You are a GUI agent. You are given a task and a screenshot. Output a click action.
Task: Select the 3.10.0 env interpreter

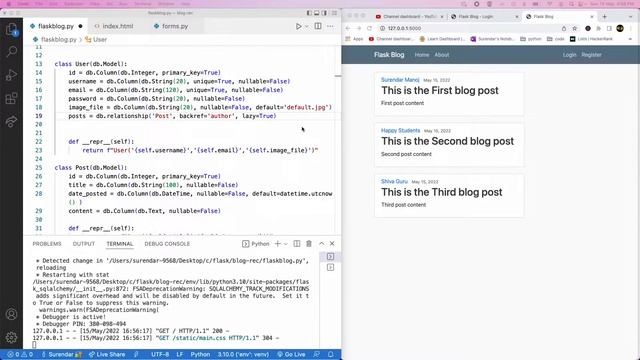(x=242, y=354)
